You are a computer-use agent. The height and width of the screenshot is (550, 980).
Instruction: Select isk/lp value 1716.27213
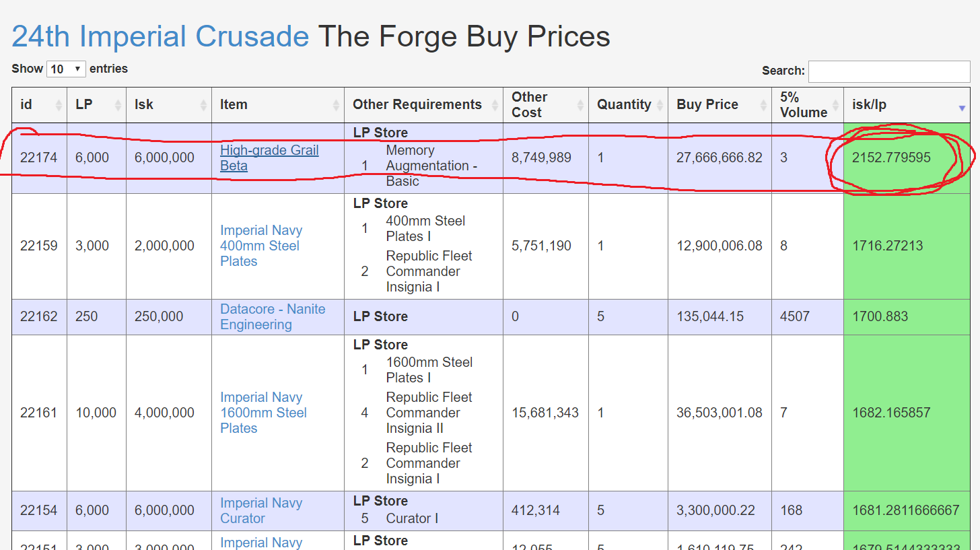[888, 246]
